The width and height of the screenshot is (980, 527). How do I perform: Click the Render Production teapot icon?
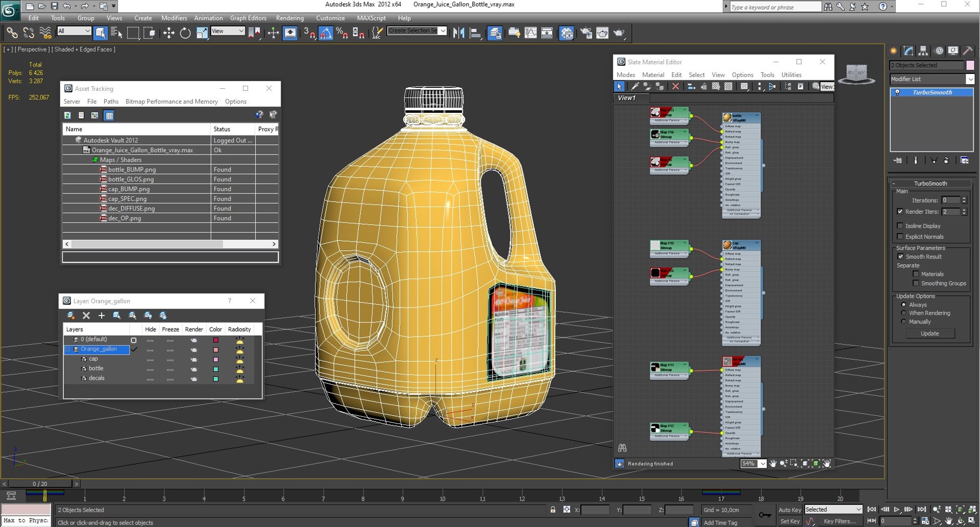[x=619, y=33]
